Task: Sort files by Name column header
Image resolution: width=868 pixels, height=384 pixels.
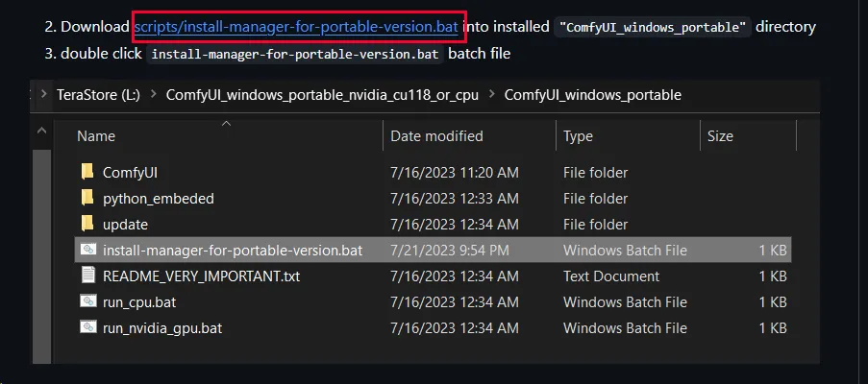Action: point(96,136)
